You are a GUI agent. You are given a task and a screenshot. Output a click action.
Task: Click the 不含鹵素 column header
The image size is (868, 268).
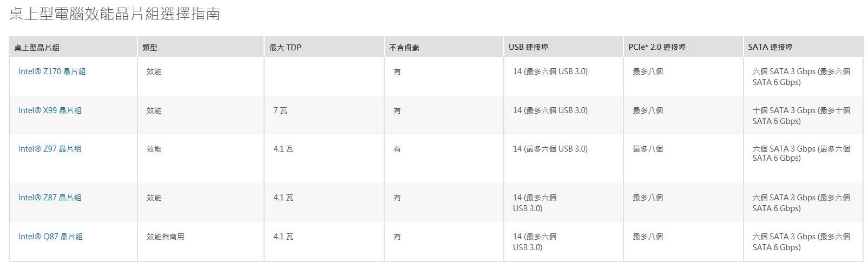404,48
